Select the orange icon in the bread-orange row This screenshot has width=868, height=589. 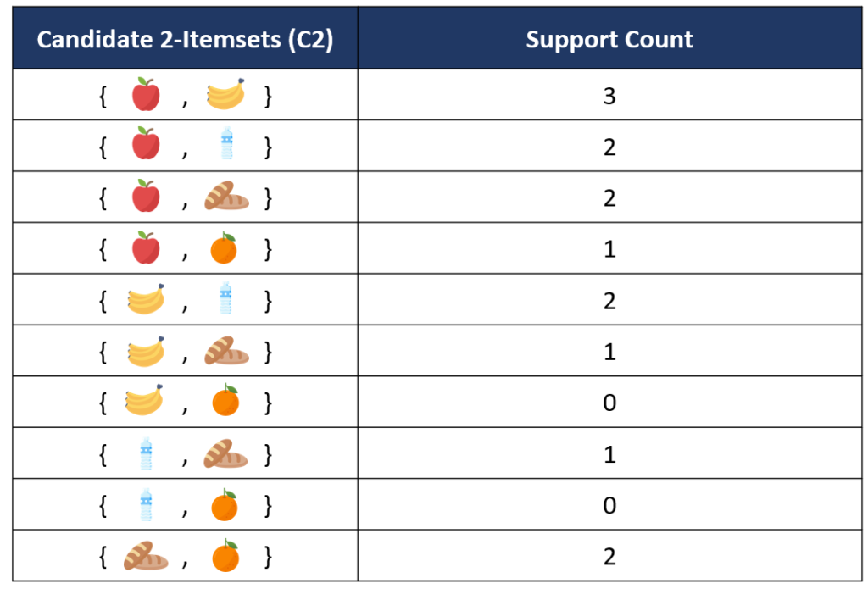tap(225, 556)
